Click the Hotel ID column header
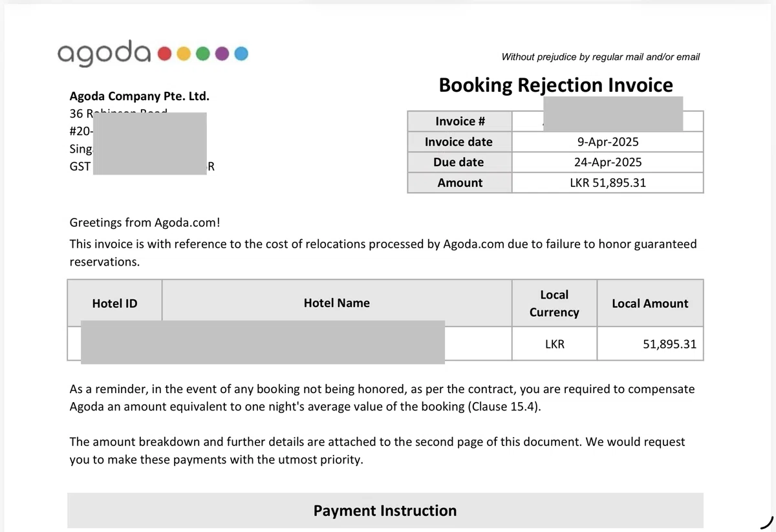776x532 pixels. pyautogui.click(x=114, y=303)
